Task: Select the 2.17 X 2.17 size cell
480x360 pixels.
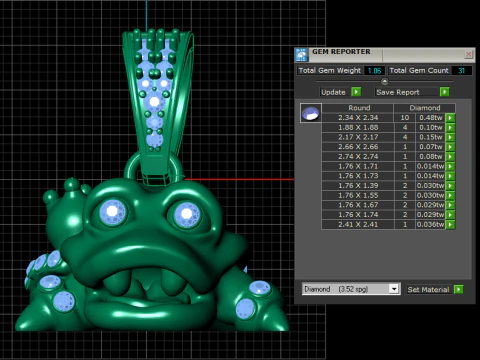Action: (358, 137)
